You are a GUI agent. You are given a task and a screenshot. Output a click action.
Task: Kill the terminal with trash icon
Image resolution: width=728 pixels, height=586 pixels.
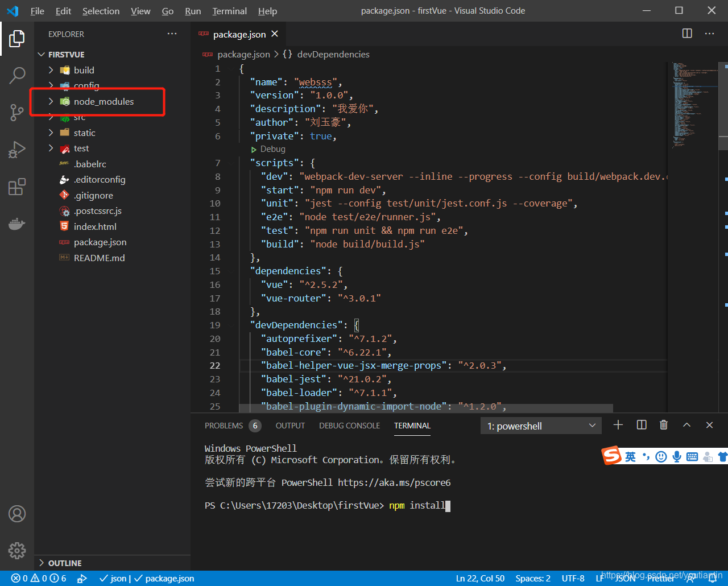coord(664,425)
